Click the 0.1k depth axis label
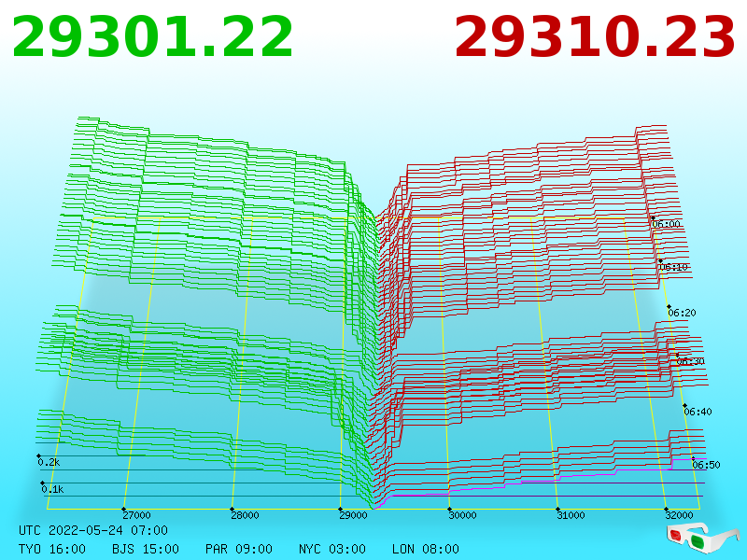Image resolution: width=747 pixels, height=560 pixels. click(52, 489)
